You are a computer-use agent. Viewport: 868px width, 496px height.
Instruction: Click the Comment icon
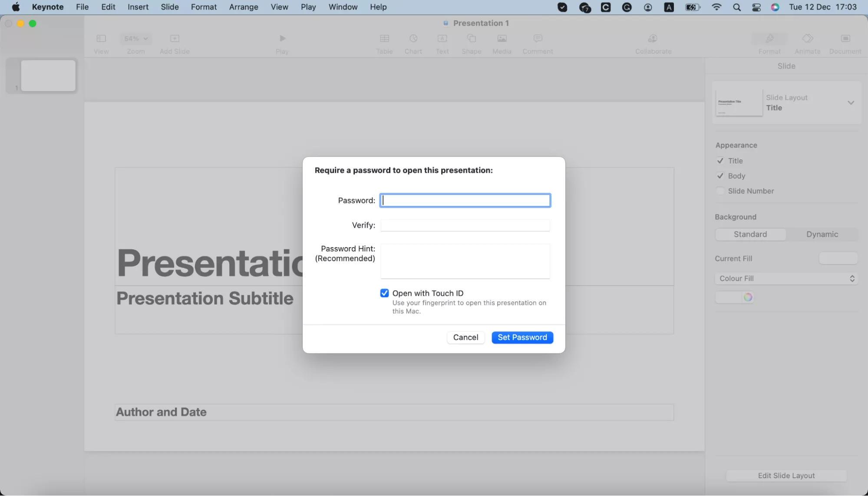pyautogui.click(x=537, y=43)
